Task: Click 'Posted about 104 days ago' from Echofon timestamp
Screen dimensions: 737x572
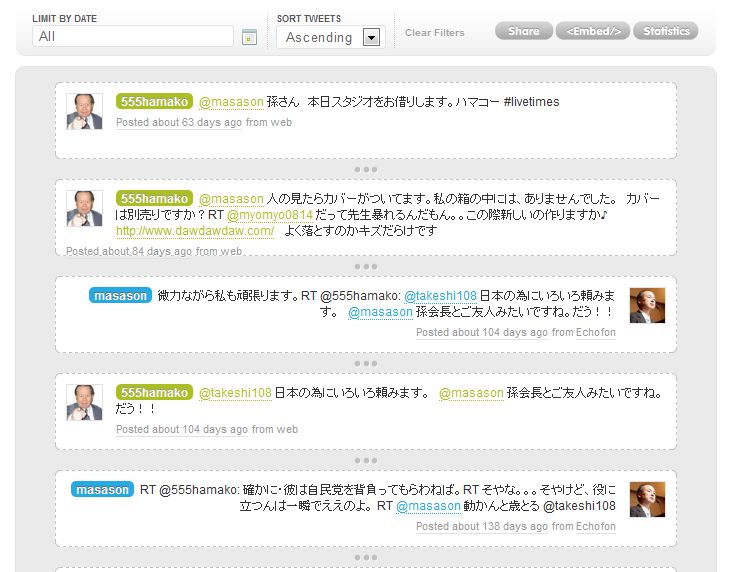Action: [x=482, y=332]
